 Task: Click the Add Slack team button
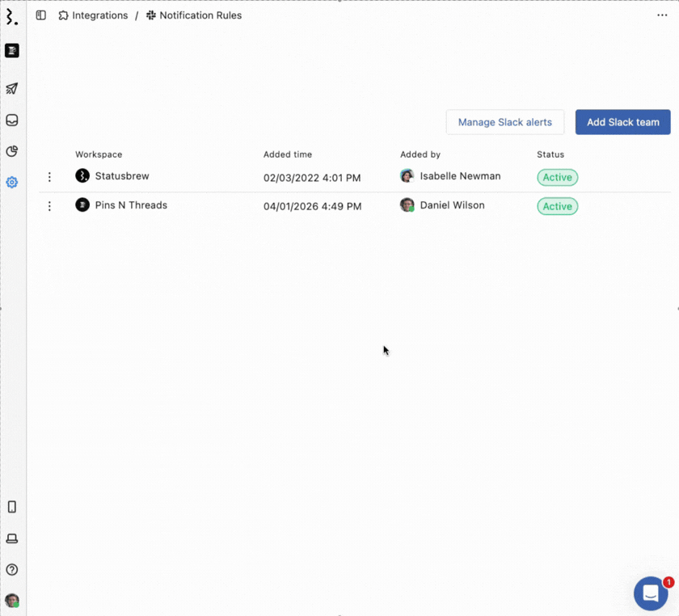[x=622, y=122]
